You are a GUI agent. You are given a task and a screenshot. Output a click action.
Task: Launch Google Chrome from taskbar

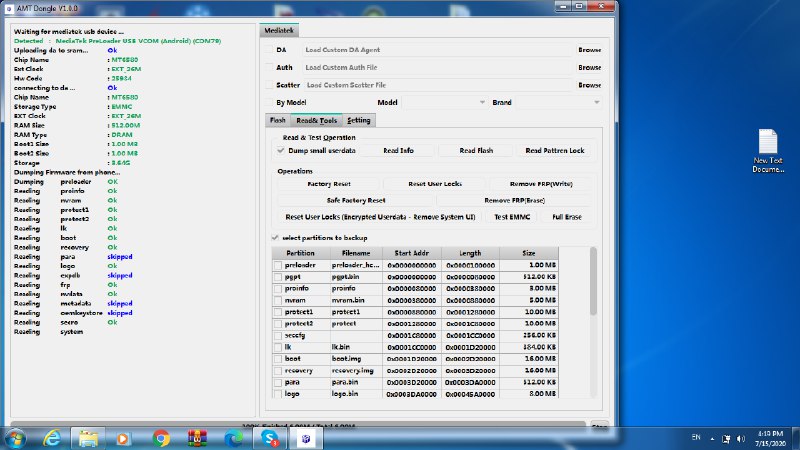click(x=161, y=438)
